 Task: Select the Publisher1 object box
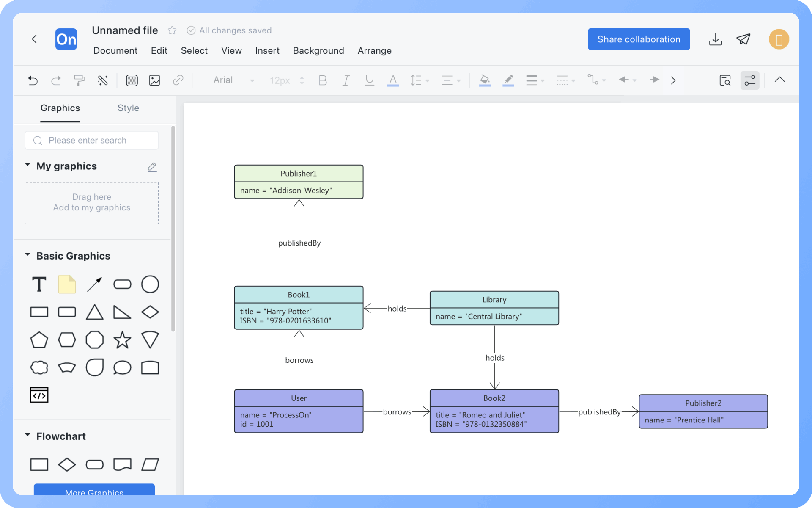(x=299, y=182)
